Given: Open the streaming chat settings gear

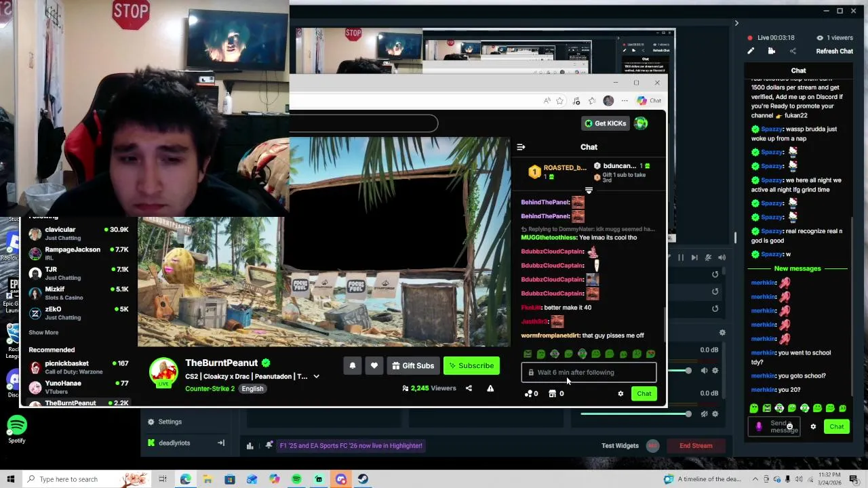Looking at the screenshot, I should point(813,427).
